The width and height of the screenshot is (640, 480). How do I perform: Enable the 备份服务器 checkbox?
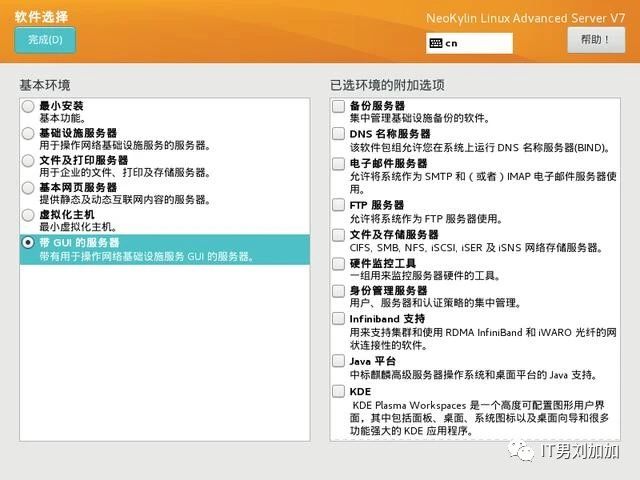338,106
